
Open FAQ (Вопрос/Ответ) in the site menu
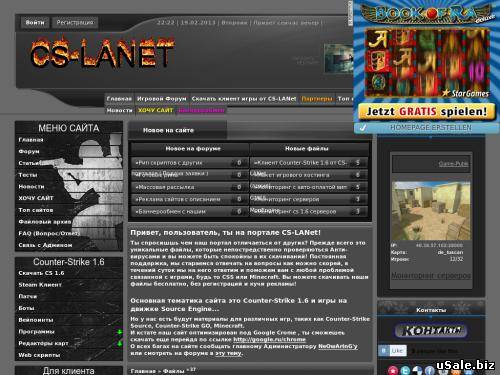(49, 233)
